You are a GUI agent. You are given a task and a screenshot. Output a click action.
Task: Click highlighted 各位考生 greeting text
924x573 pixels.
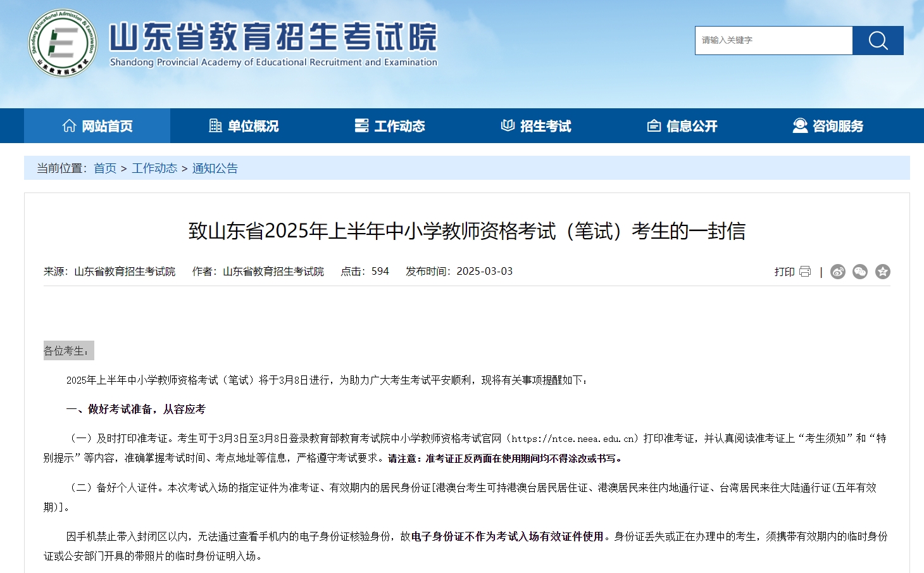tap(68, 351)
